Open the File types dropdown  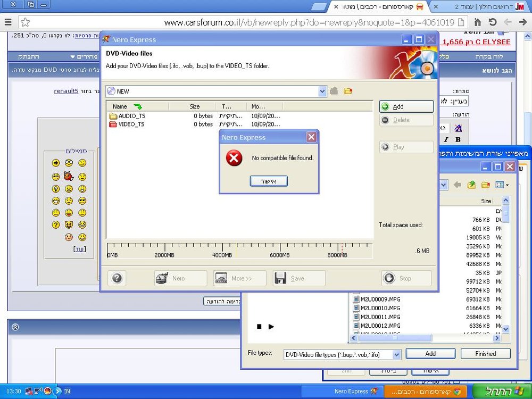pos(397,354)
